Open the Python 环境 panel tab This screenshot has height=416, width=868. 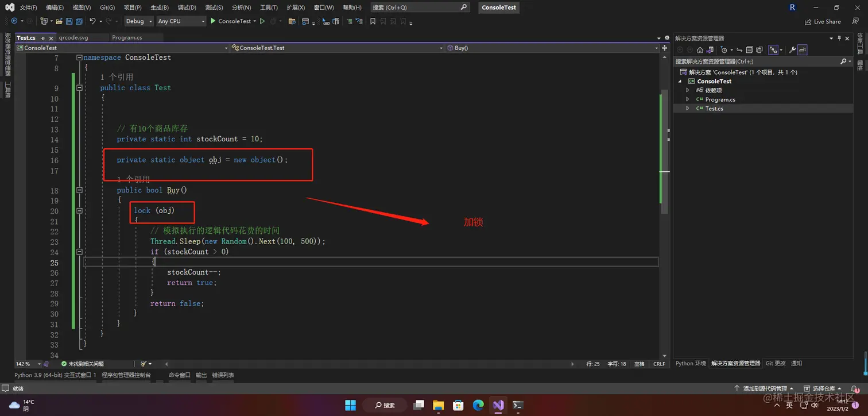691,364
